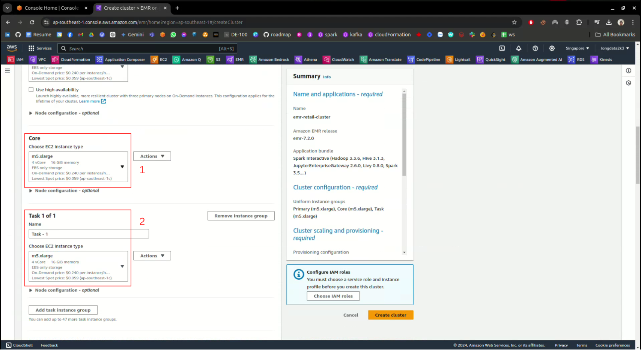Open AWS CloudShell icon in top navigation

tap(502, 48)
